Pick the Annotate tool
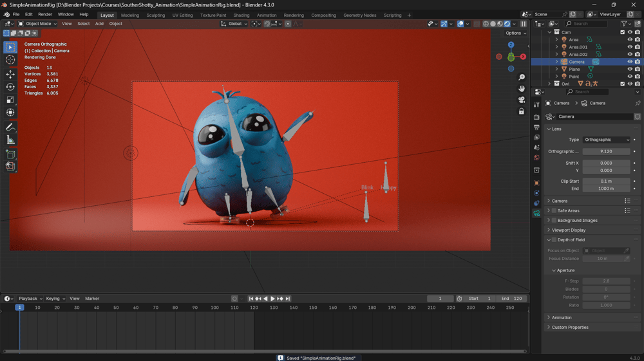644x361 pixels. tap(11, 127)
